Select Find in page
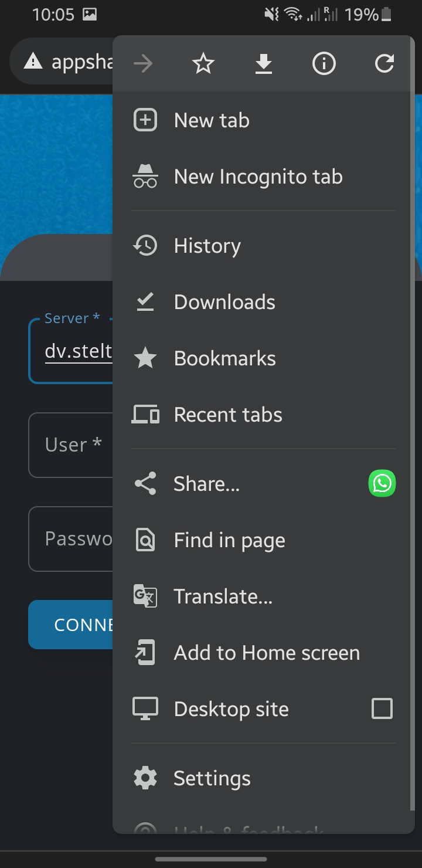 [229, 540]
